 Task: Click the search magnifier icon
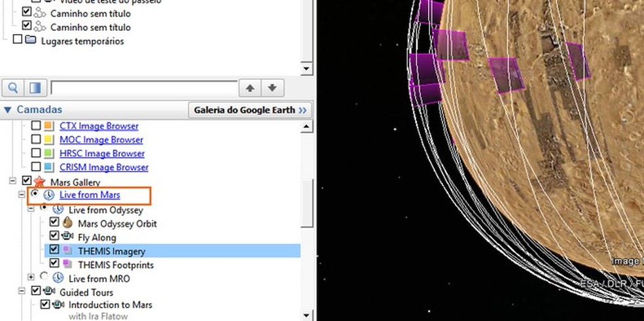click(13, 88)
